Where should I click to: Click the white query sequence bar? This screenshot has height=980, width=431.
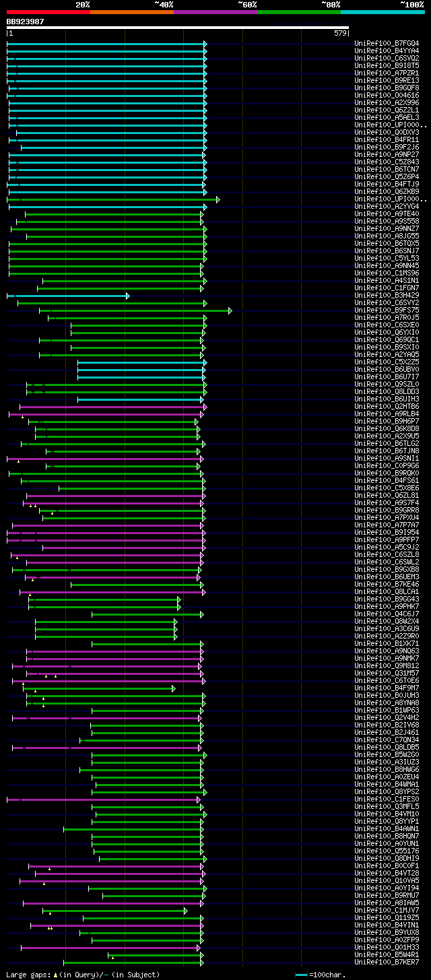click(178, 28)
